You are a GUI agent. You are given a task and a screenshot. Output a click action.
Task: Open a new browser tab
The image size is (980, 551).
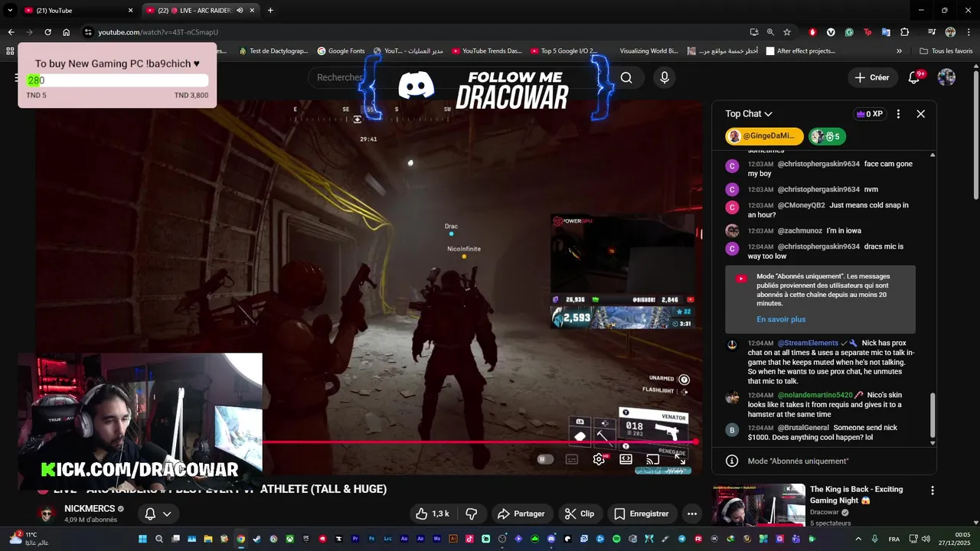[x=270, y=10]
